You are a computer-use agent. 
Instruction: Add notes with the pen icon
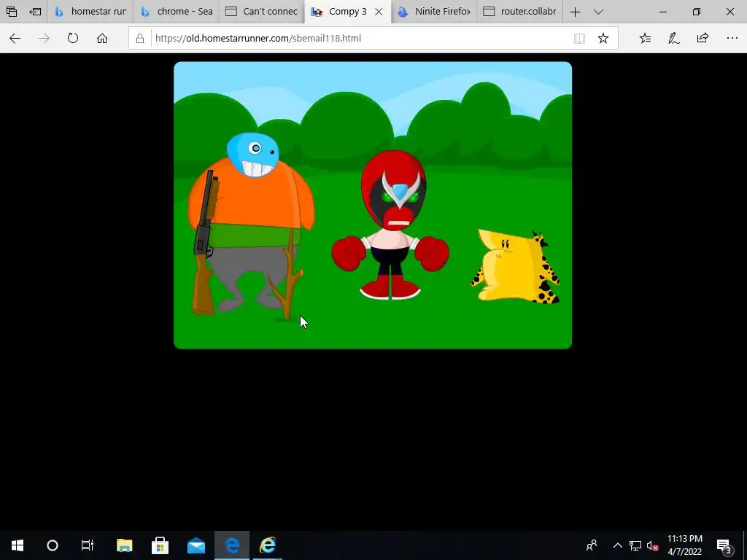pos(674,38)
